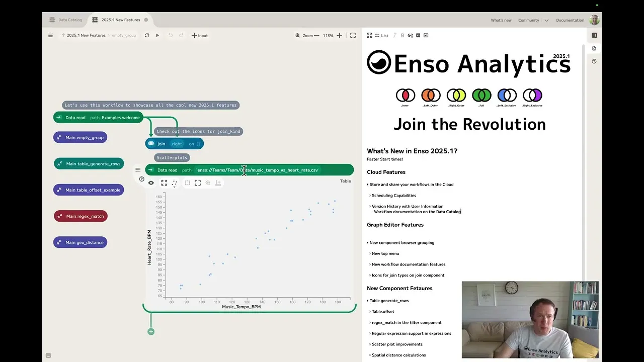Click the refresh workflow icon
This screenshot has width=644, height=362.
(x=147, y=35)
